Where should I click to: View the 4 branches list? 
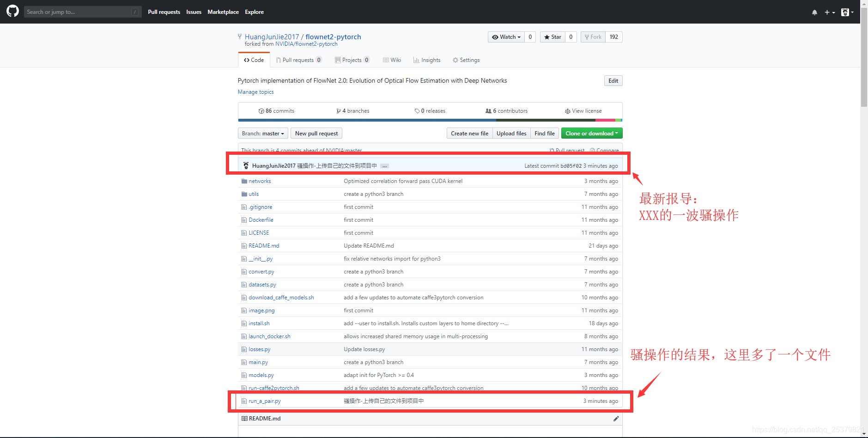pyautogui.click(x=353, y=111)
